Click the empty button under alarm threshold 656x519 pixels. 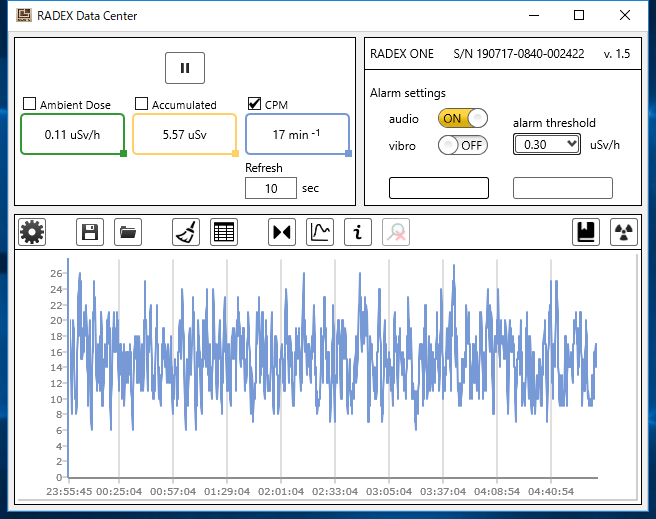point(563,188)
